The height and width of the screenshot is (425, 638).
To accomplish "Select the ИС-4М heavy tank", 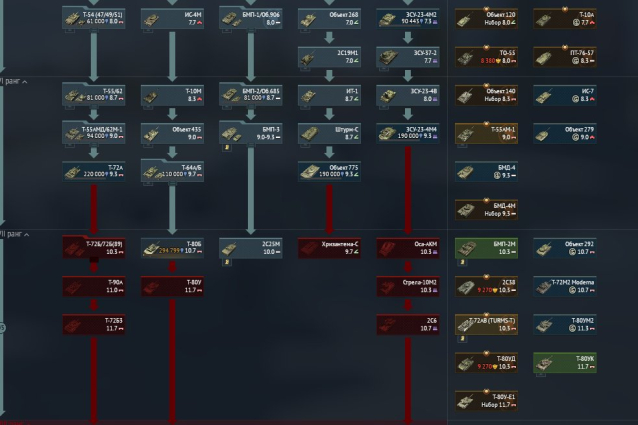I will click(172, 17).
